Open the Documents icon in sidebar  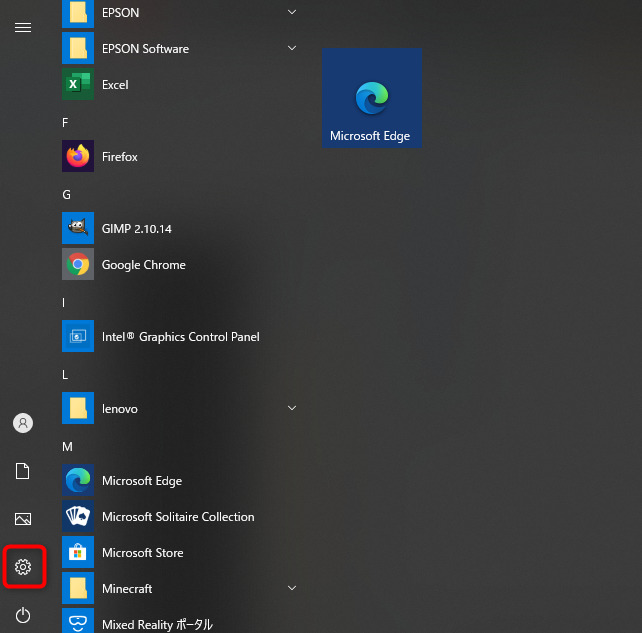tap(23, 471)
